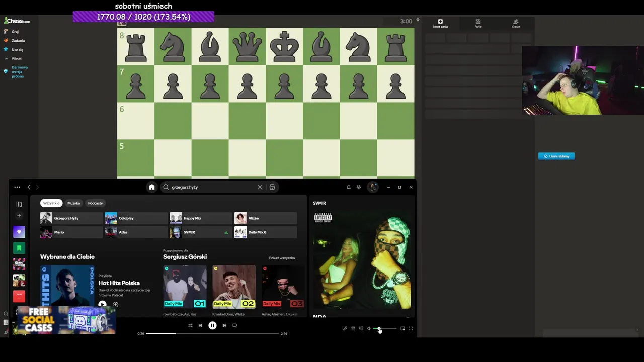Open the Happy Mix shortcut tile
This screenshot has height=362, width=644.
[201, 218]
